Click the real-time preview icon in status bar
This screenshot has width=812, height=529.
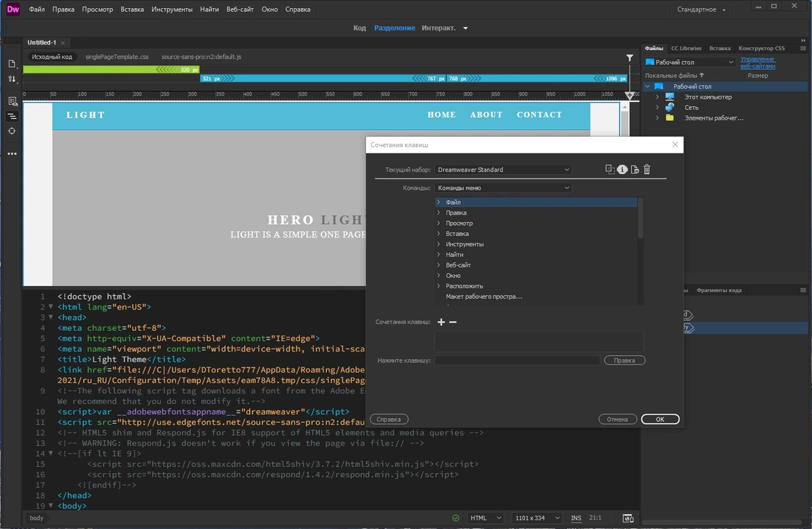628,518
